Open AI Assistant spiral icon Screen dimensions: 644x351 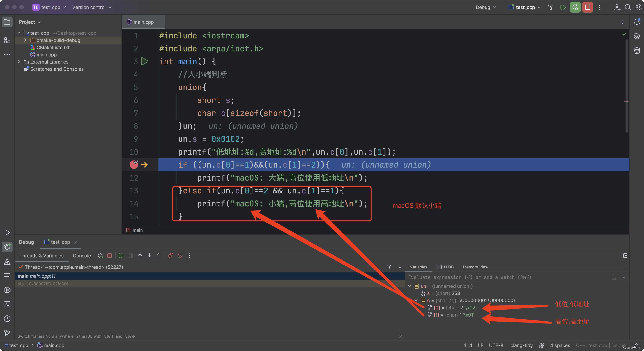[x=637, y=36]
